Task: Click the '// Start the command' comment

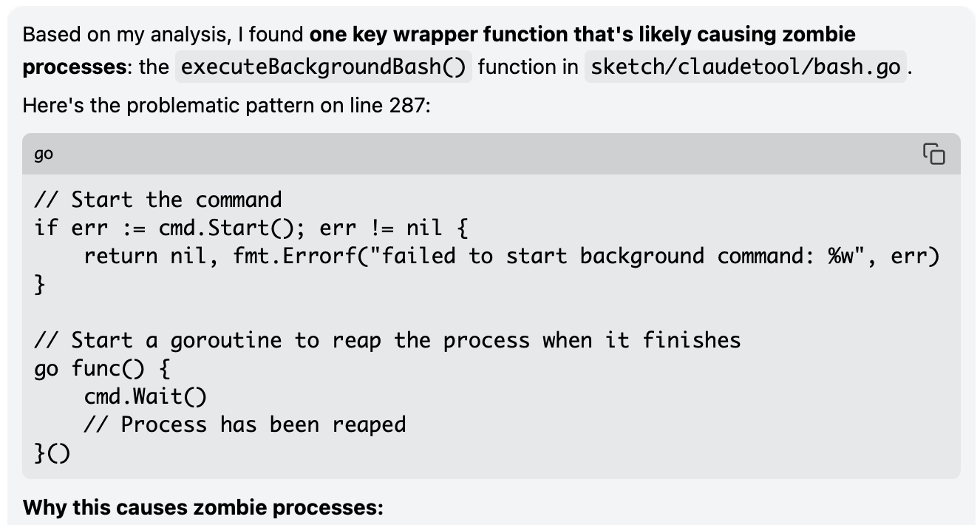Action: pyautogui.click(x=158, y=200)
